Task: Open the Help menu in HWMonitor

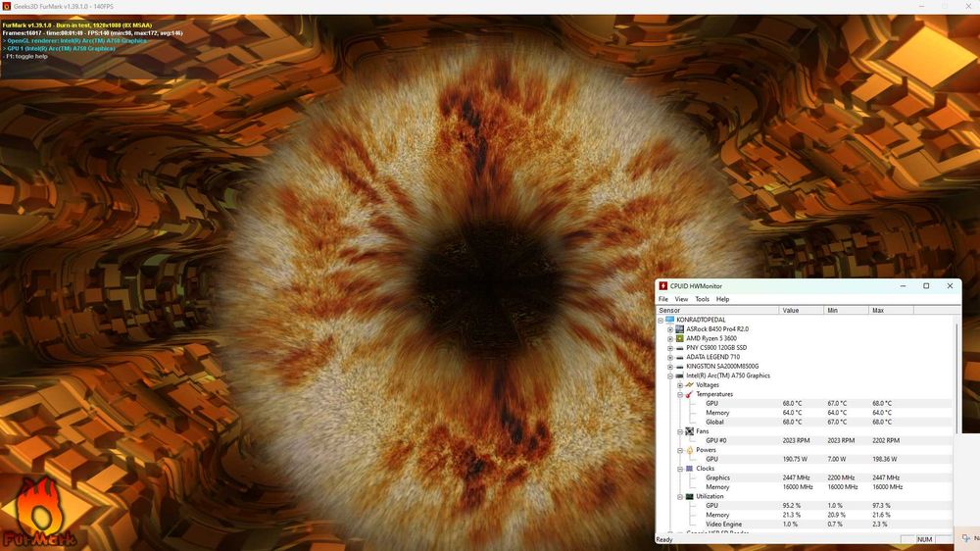Action: click(x=722, y=299)
